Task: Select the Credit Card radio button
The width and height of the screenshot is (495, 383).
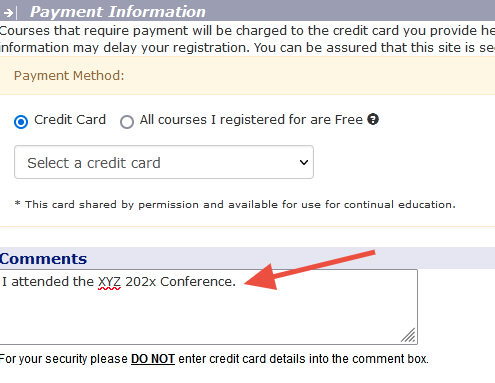Action: pos(21,122)
